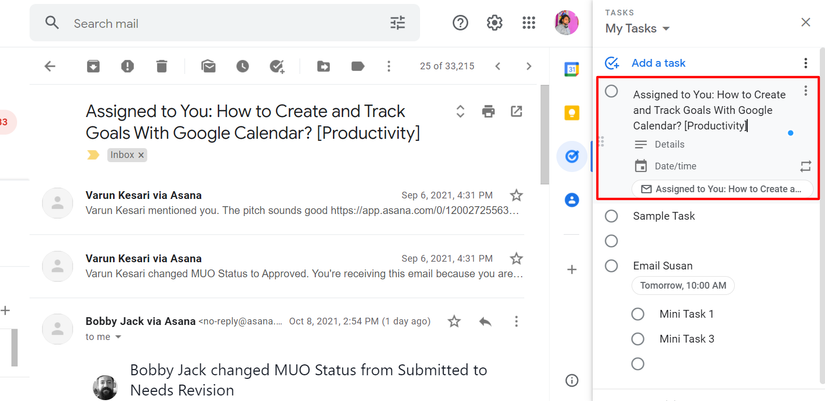Open Contacts side panel

point(572,199)
